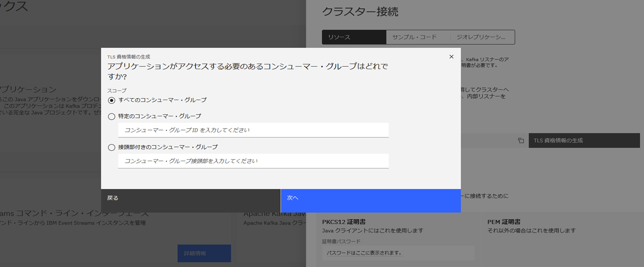Click the クラスター接続 panel title

[360, 12]
